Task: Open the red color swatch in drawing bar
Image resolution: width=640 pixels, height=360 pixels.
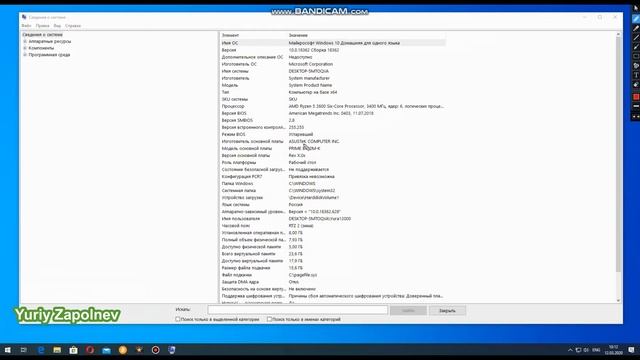Action: click(x=636, y=97)
